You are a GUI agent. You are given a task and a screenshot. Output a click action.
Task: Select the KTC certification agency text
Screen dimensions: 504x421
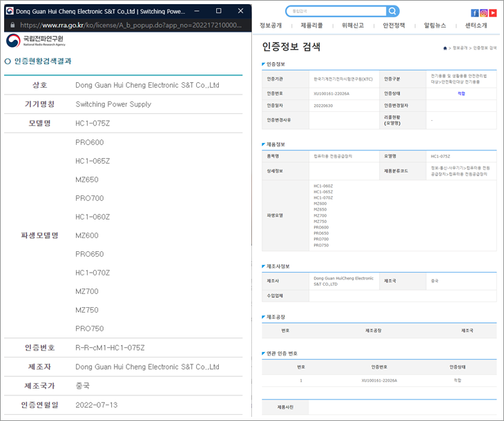coord(343,79)
